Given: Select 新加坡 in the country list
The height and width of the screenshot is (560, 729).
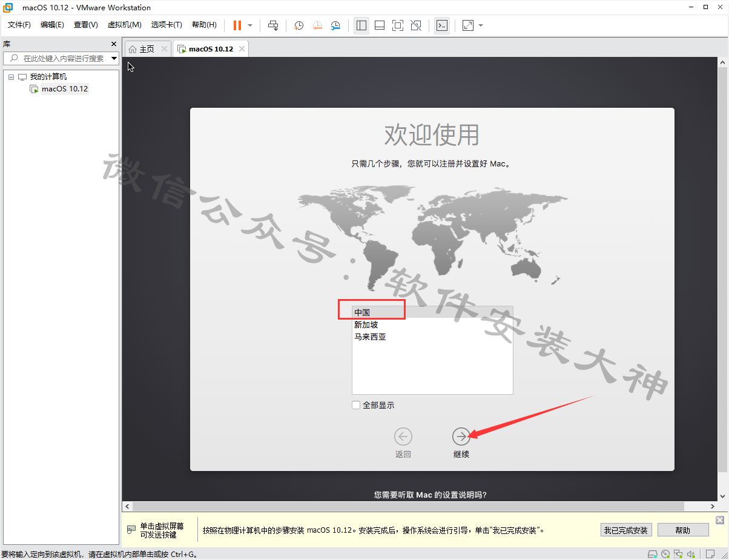Looking at the screenshot, I should click(x=432, y=324).
